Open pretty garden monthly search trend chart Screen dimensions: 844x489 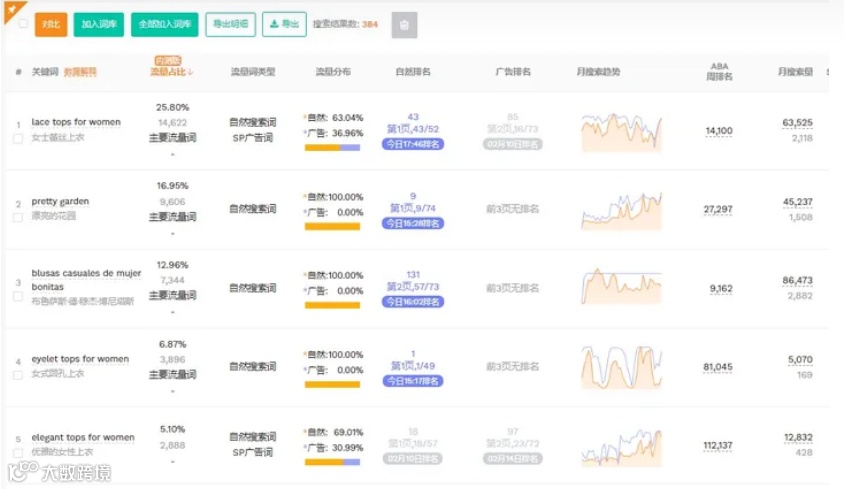[621, 211]
